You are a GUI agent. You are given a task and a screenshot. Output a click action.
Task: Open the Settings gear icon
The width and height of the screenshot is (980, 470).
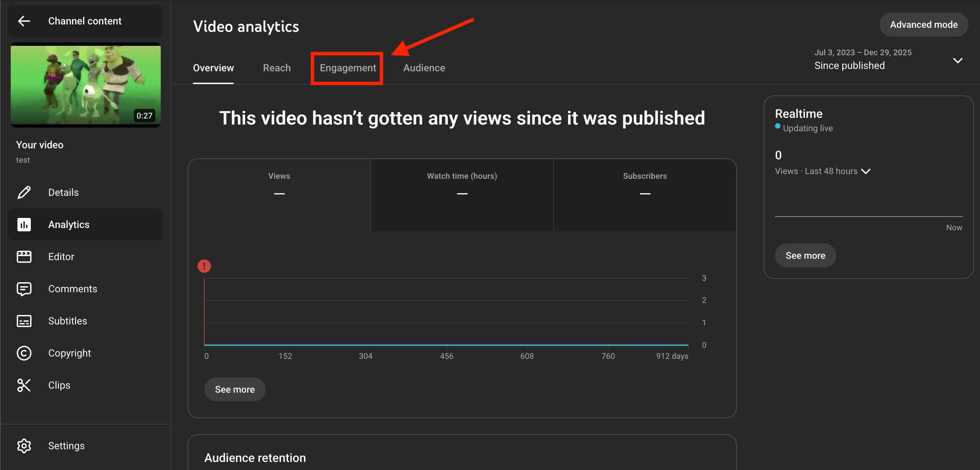coord(24,446)
